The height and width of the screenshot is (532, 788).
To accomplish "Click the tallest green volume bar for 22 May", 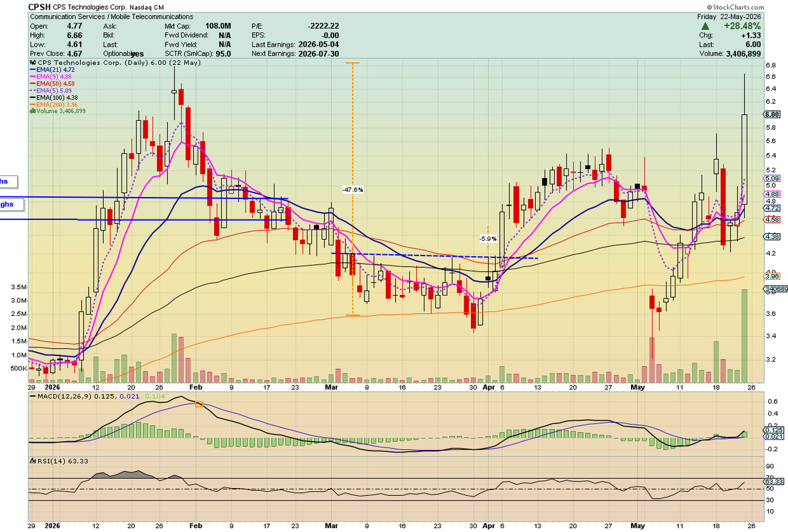I will [745, 336].
